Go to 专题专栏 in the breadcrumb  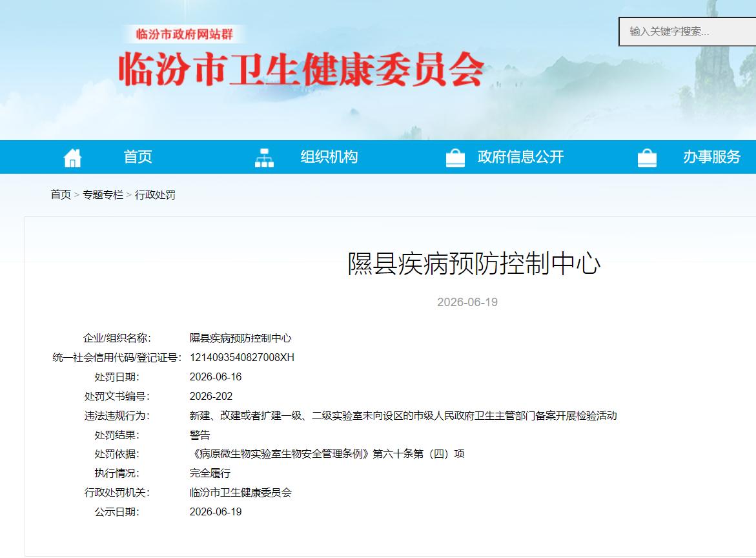tap(103, 194)
